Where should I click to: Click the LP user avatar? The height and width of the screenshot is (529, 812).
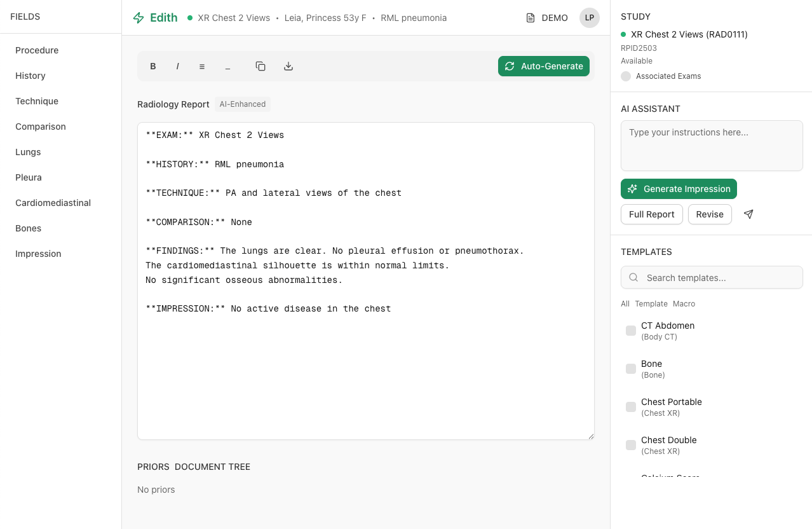click(589, 18)
